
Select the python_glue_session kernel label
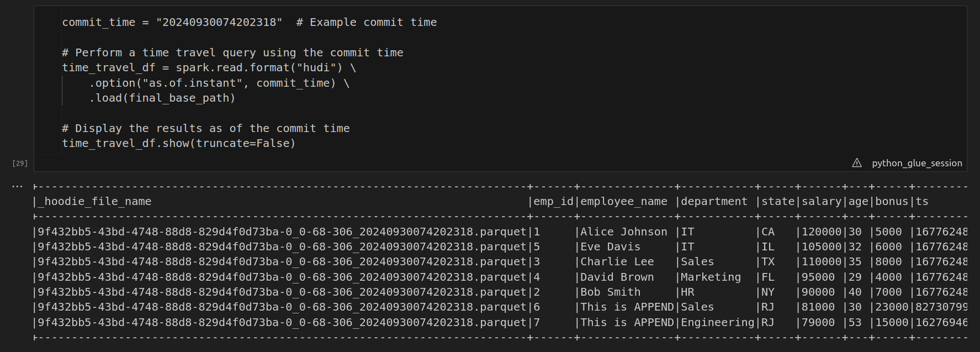pos(916,163)
